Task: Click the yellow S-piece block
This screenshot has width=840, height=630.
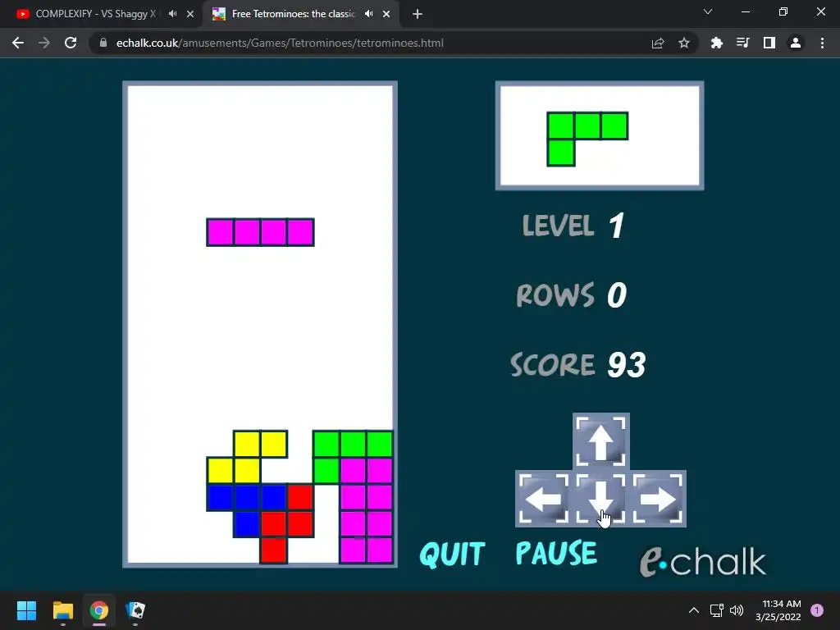Action: [247, 457]
